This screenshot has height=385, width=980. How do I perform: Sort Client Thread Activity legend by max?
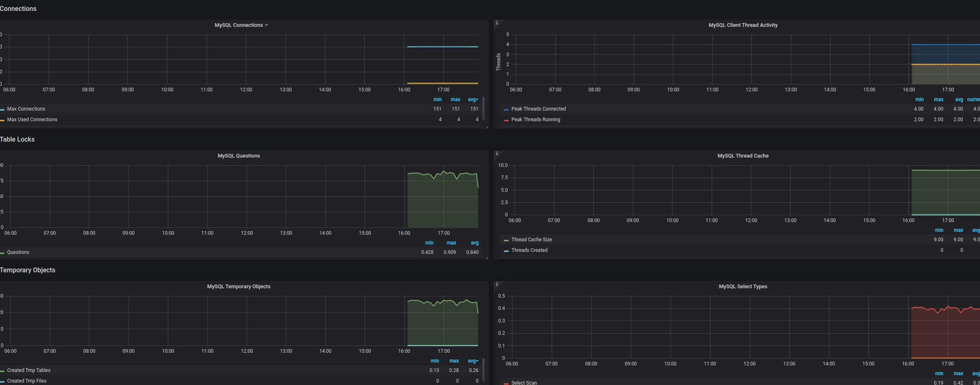[x=938, y=100]
